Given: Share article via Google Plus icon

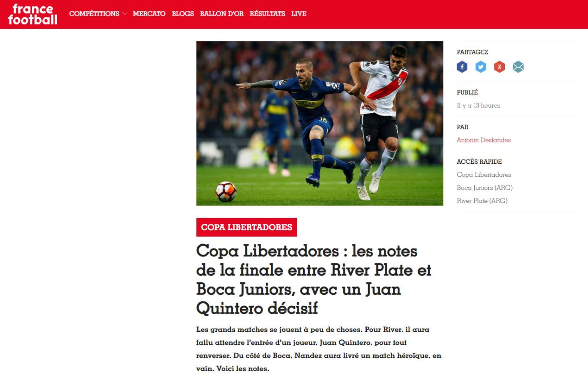Looking at the screenshot, I should click(500, 67).
